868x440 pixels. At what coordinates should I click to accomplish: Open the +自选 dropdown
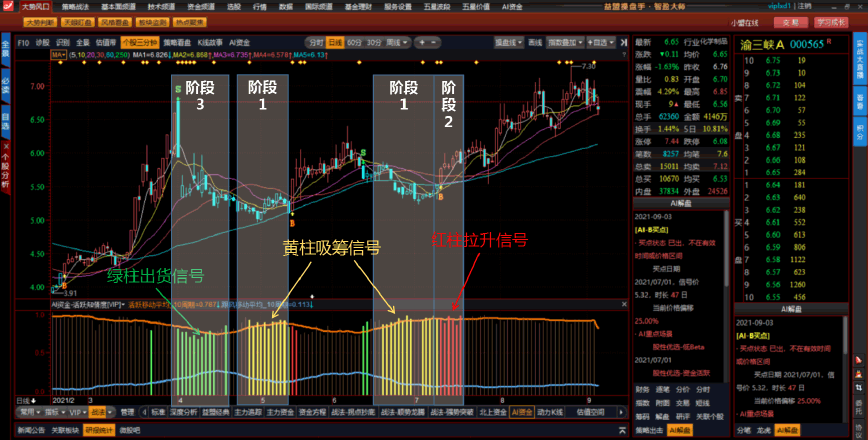coord(600,43)
